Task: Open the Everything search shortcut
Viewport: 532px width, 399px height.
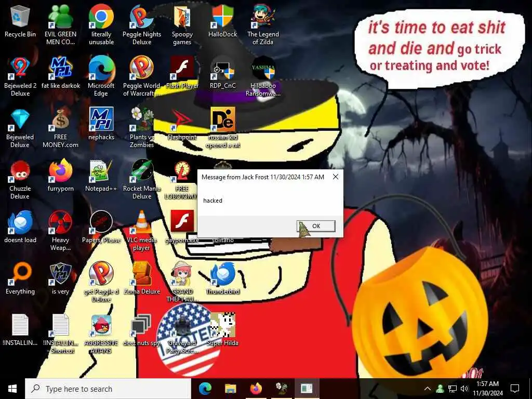Action: tap(20, 278)
